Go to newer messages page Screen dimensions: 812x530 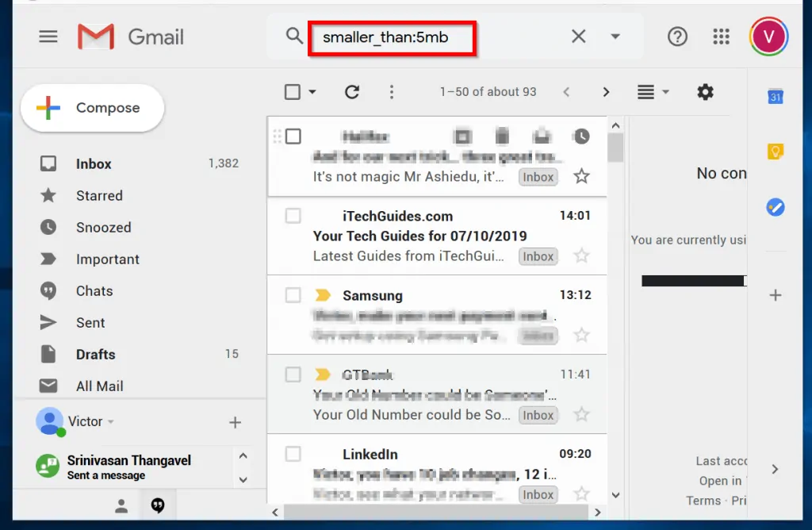(x=566, y=92)
